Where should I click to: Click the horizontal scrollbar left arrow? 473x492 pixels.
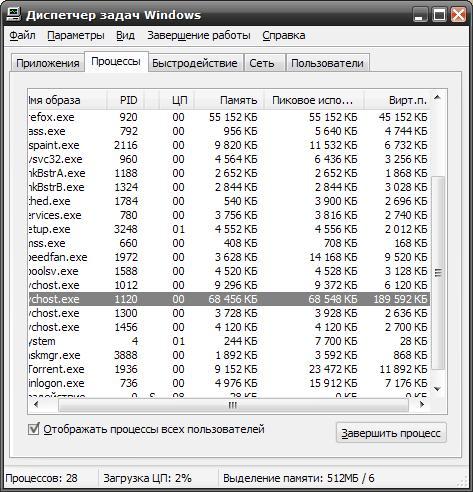[36, 405]
